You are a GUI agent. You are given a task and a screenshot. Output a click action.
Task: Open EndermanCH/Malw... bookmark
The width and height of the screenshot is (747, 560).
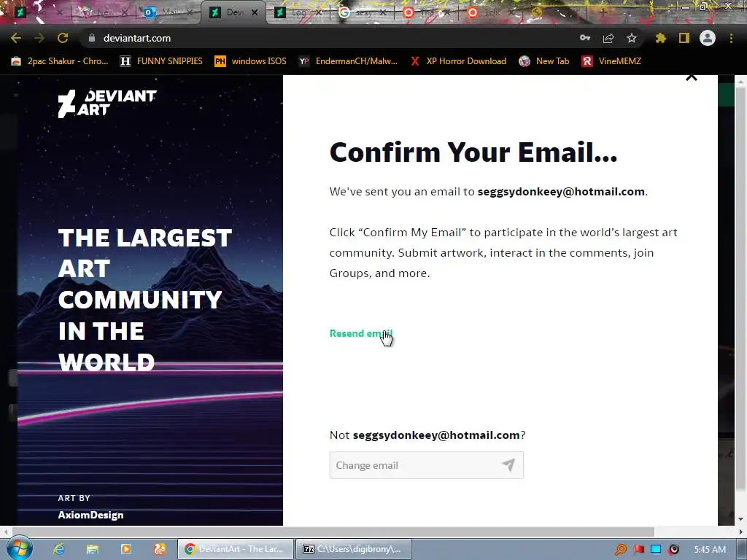348,61
